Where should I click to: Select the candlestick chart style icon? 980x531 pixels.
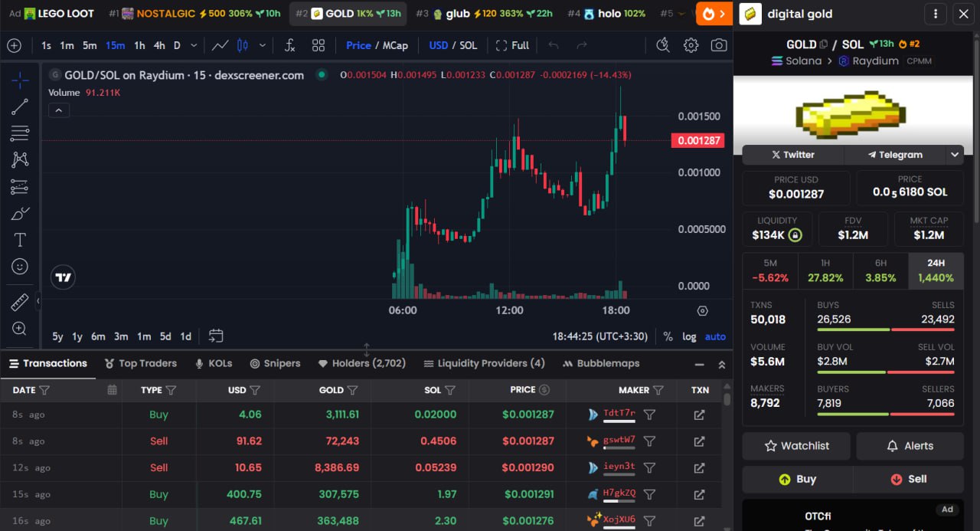[x=243, y=45]
